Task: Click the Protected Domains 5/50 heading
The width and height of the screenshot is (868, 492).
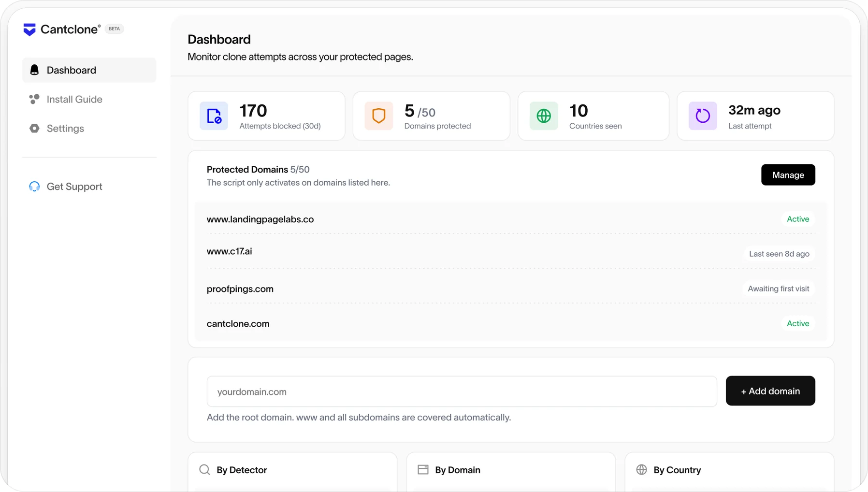Action: coord(258,170)
